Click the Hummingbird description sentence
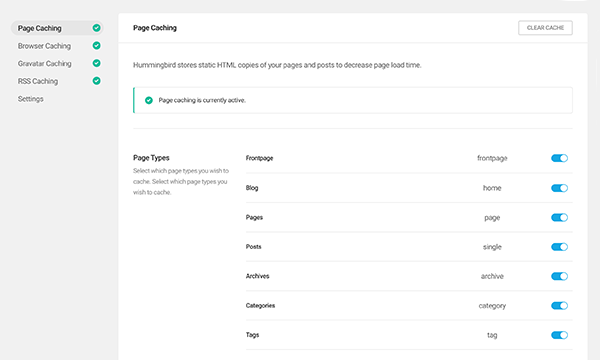This screenshot has height=360, width=600. pos(277,65)
